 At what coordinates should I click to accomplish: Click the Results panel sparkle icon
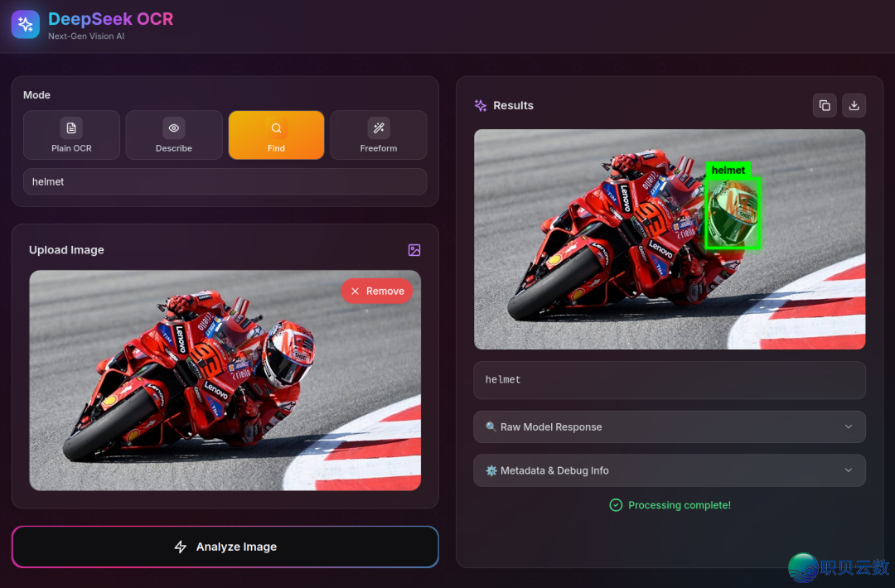481,105
